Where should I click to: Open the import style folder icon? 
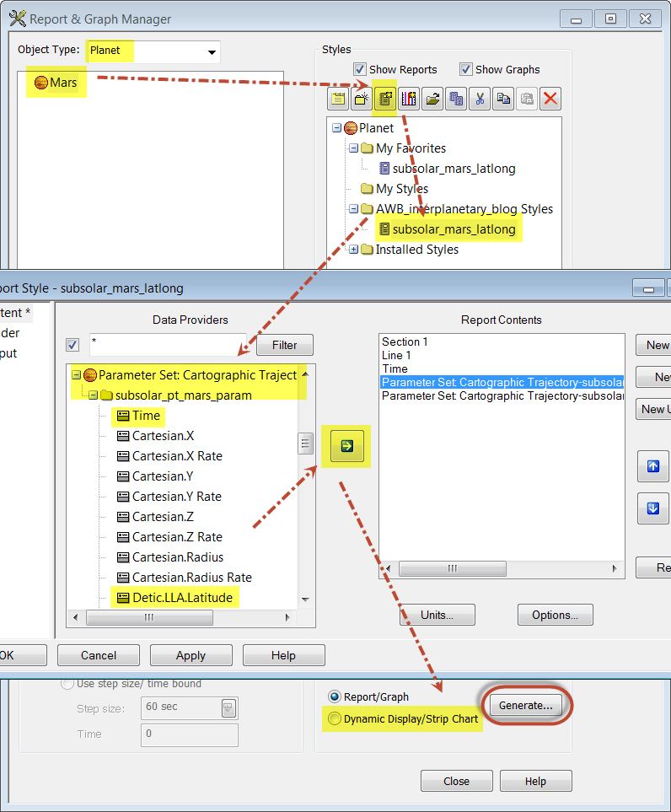click(x=432, y=99)
